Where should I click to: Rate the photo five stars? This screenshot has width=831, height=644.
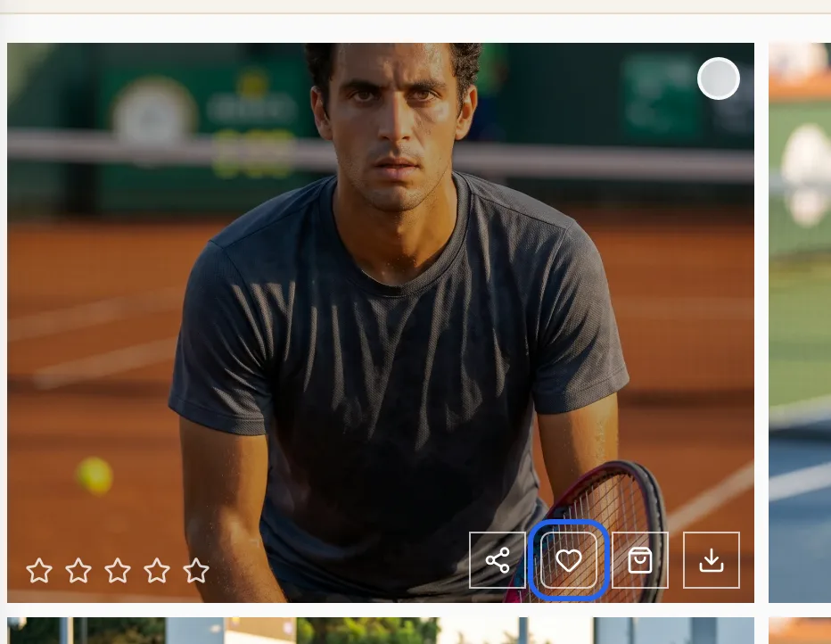(196, 570)
